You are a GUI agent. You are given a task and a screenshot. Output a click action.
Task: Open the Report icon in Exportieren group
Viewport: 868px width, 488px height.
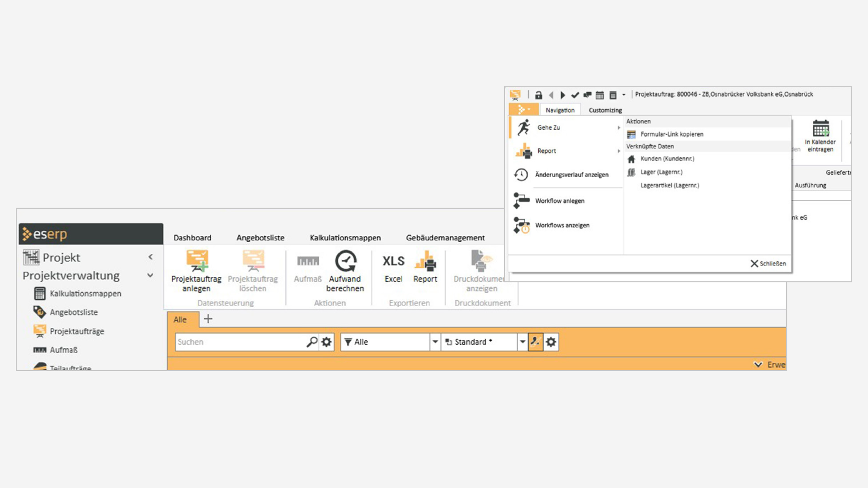pos(425,261)
